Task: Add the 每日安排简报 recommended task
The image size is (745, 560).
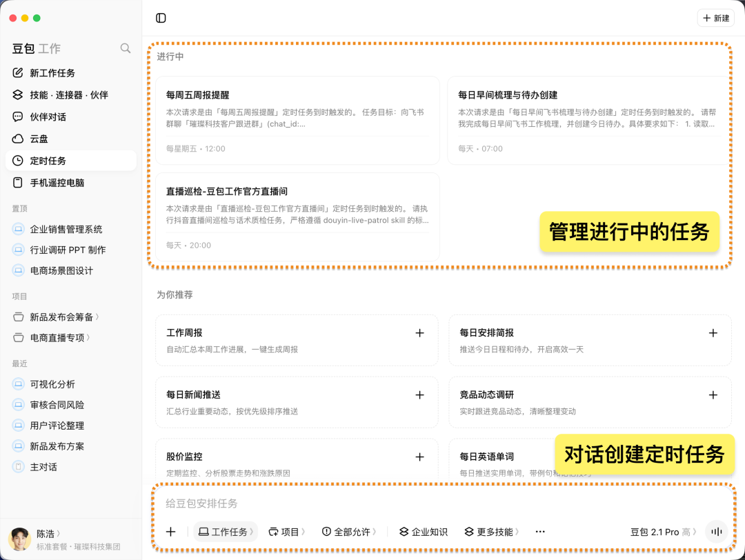Action: (x=713, y=333)
